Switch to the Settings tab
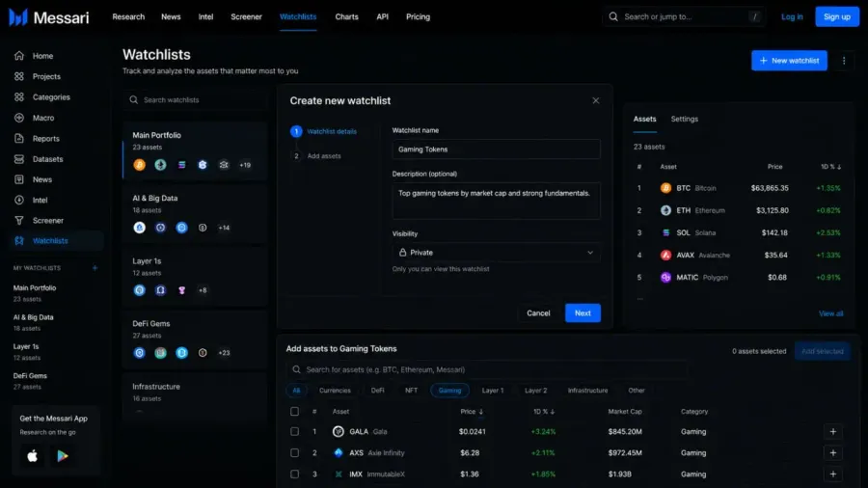 pyautogui.click(x=684, y=119)
